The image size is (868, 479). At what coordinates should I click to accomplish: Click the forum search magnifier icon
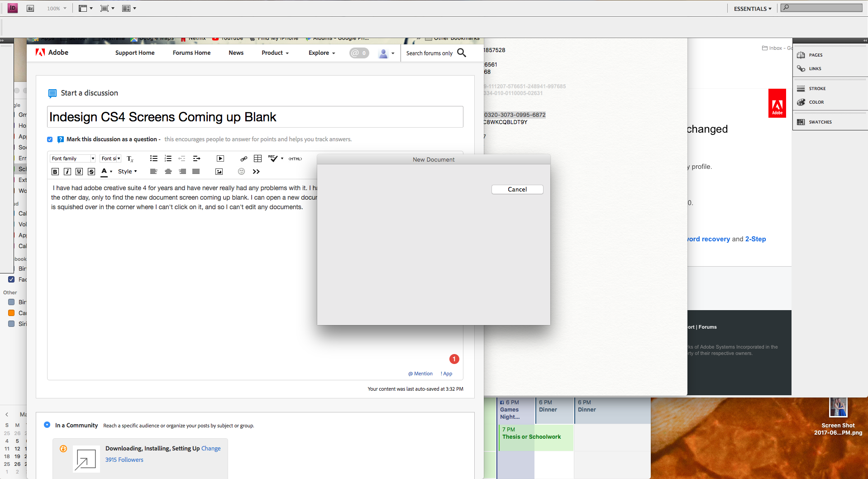tap(462, 53)
